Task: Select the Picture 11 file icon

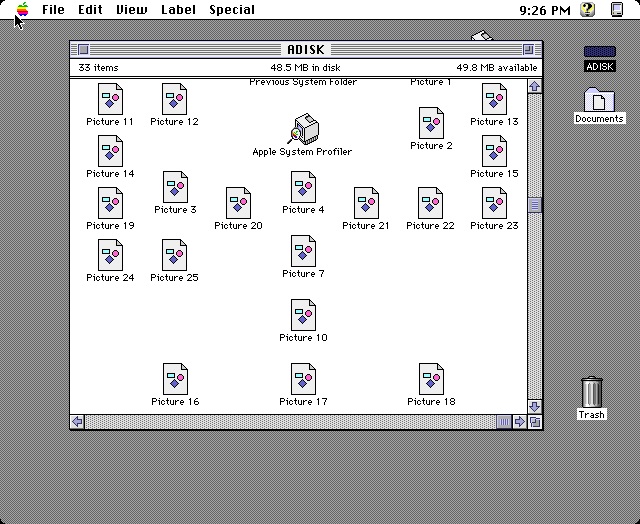Action: coord(110,99)
